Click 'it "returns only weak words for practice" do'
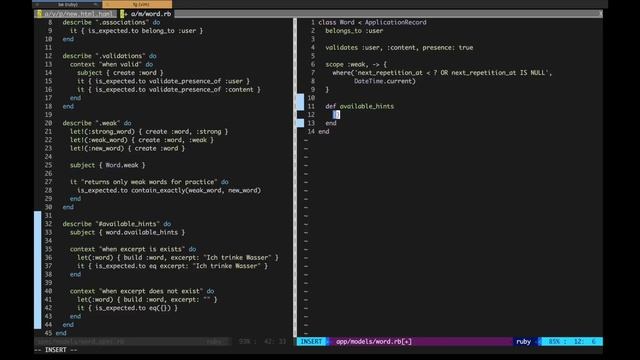Viewport: 640px width, 360px height. point(149,182)
